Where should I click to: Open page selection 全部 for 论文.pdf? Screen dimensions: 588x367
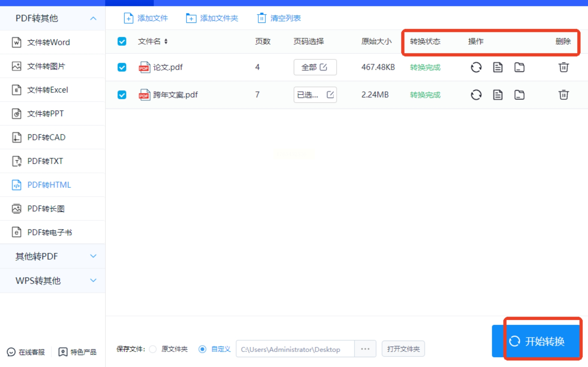tap(315, 67)
